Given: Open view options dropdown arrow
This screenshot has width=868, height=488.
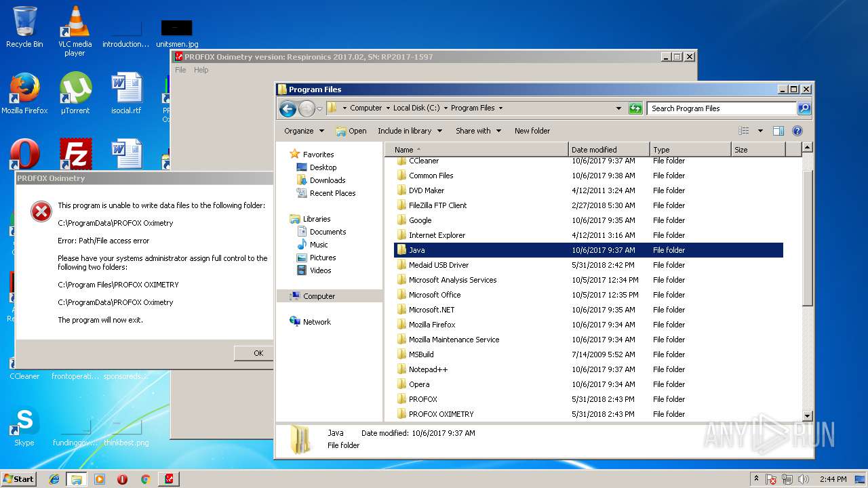Looking at the screenshot, I should pyautogui.click(x=760, y=131).
